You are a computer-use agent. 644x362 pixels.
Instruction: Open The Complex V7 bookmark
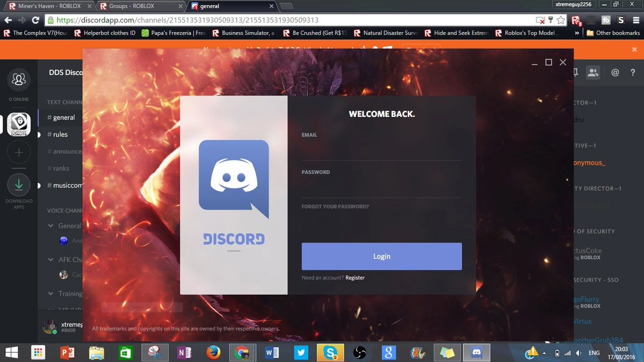coord(35,33)
